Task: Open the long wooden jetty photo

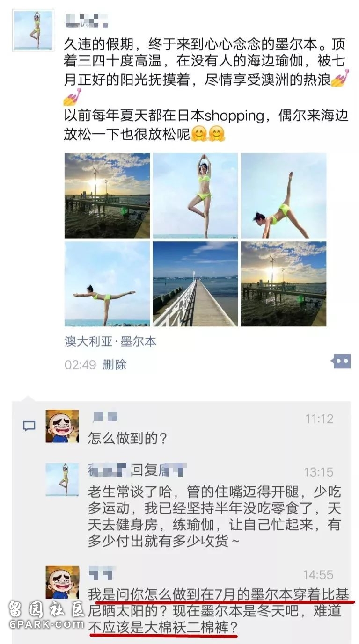Action: click(195, 284)
